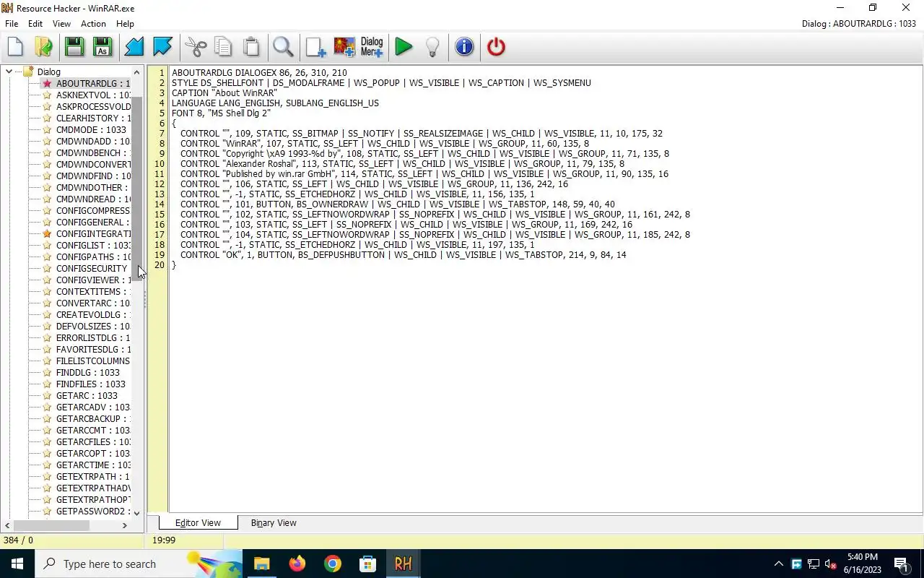Switch to the Binary View tab
The width and height of the screenshot is (924, 578).
pos(274,523)
